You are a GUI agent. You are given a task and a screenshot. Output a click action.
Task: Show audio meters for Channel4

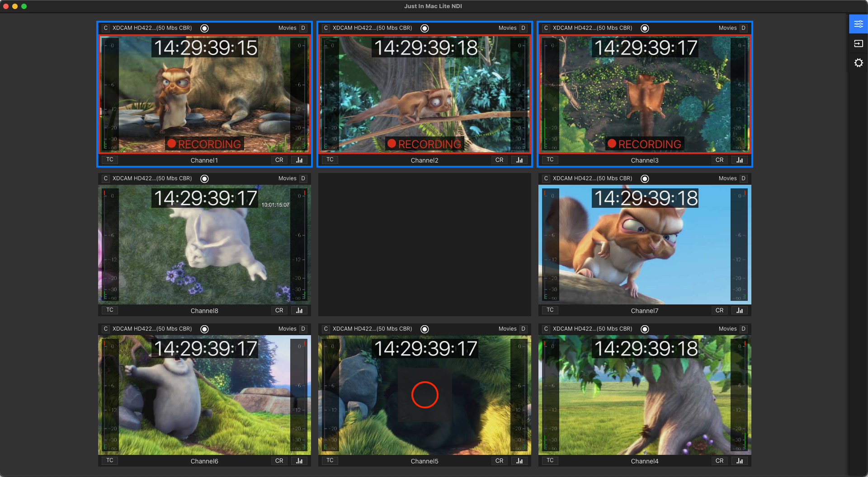(x=740, y=461)
